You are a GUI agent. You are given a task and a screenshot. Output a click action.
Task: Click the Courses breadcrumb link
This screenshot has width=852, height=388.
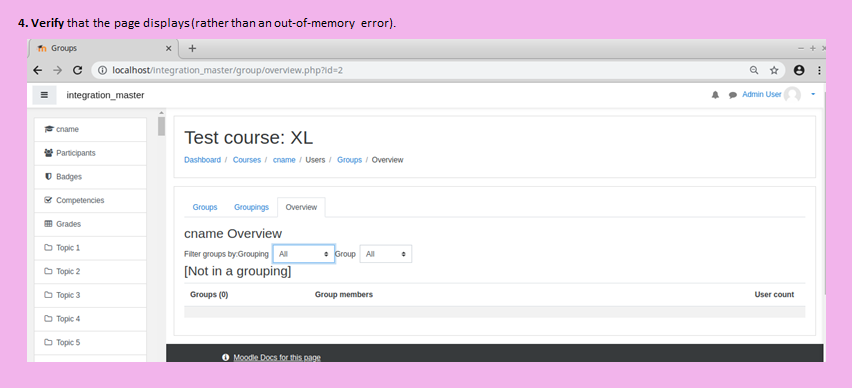tap(247, 160)
